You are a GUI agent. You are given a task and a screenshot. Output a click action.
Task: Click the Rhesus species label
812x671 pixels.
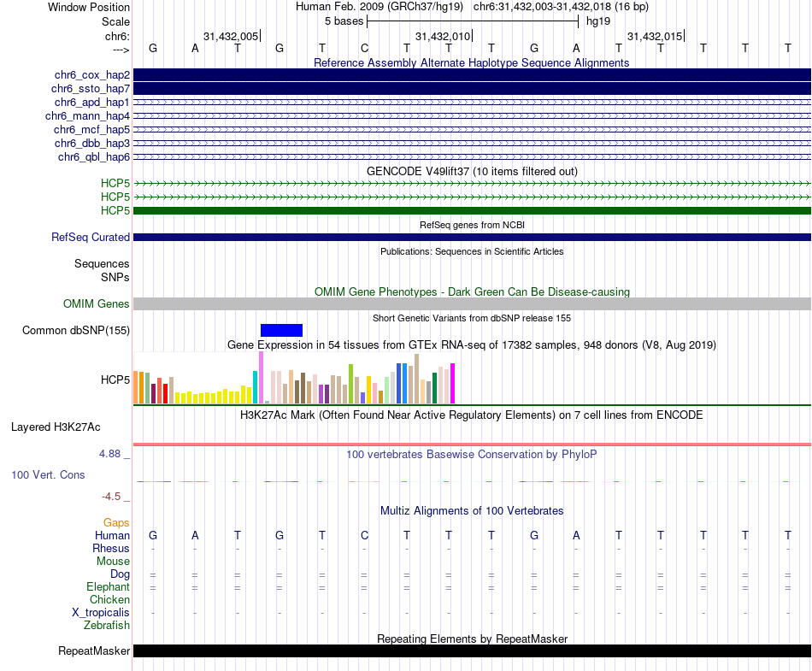[111, 548]
